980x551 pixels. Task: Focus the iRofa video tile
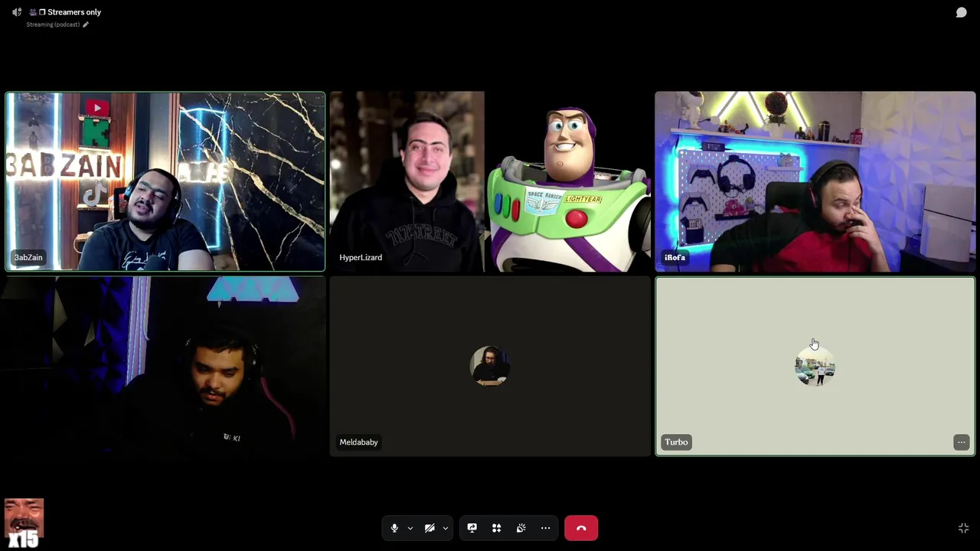point(815,182)
